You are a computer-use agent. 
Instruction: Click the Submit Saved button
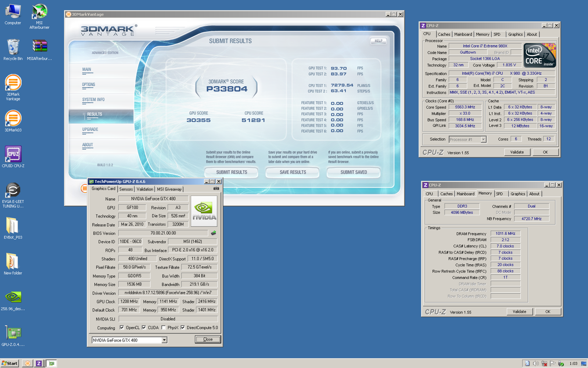[354, 172]
